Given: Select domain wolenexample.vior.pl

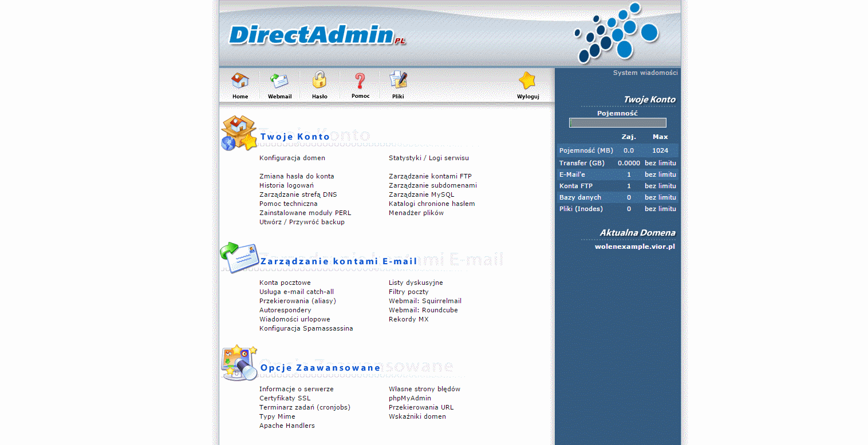Looking at the screenshot, I should 635,247.
